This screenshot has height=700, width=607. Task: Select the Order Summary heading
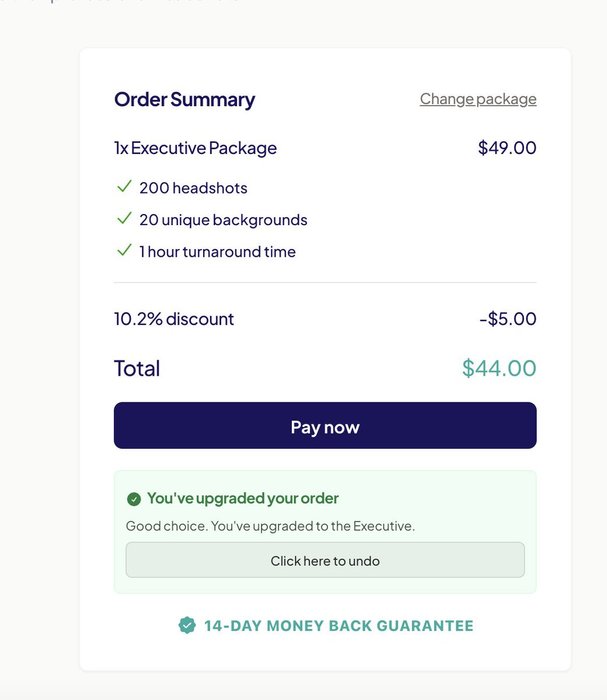click(184, 99)
